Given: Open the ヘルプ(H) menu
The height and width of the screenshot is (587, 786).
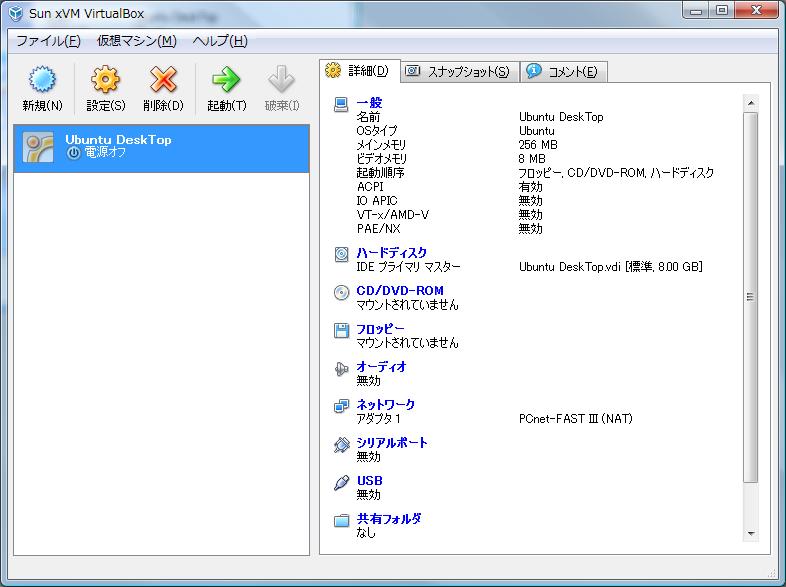Looking at the screenshot, I should pyautogui.click(x=220, y=41).
